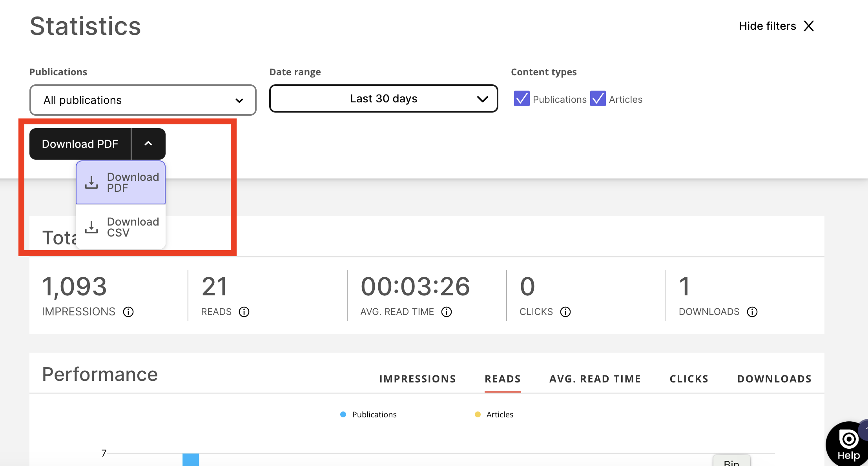Click info icon beside AVG. READ TIME
The height and width of the screenshot is (466, 868).
[x=447, y=312]
